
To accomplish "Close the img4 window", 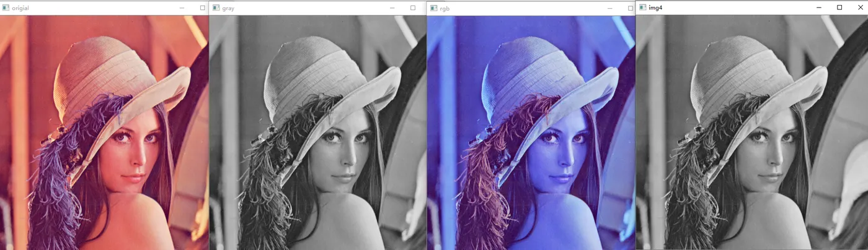I will (860, 7).
